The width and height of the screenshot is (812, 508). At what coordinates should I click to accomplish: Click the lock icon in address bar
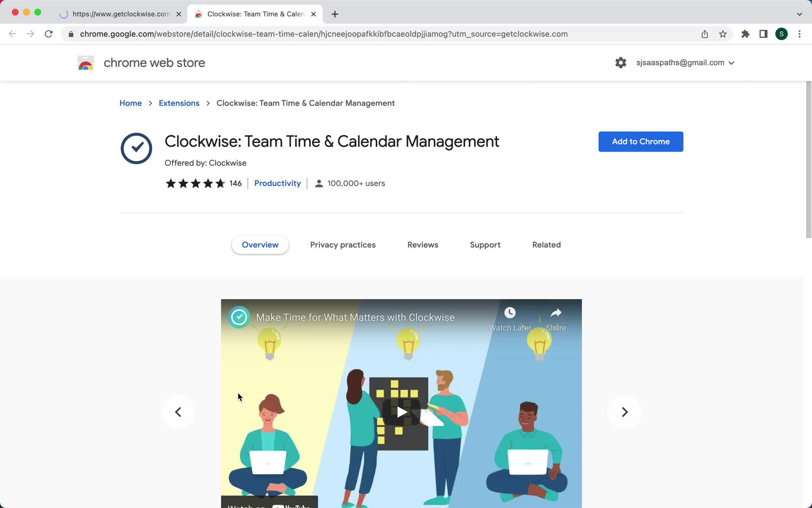point(71,34)
